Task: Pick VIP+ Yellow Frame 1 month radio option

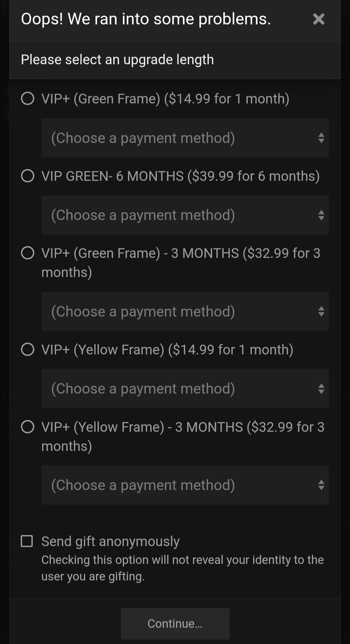Action: click(28, 349)
